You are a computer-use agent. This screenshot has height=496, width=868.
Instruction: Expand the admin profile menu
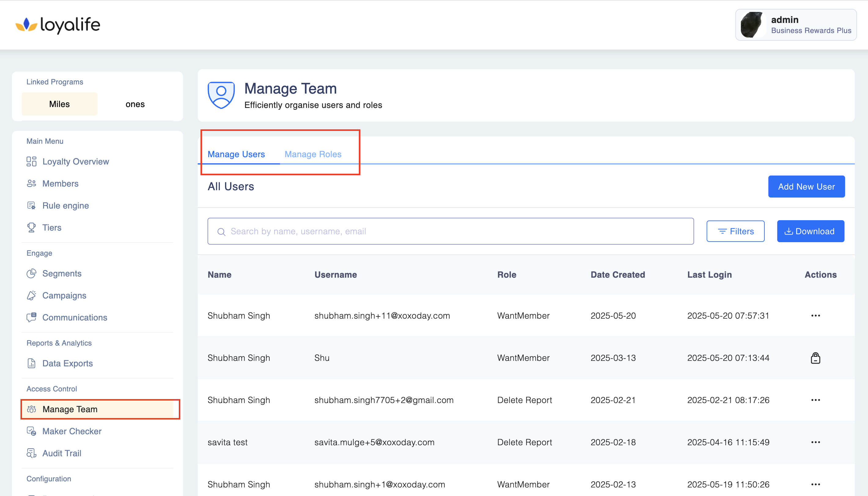pos(796,25)
